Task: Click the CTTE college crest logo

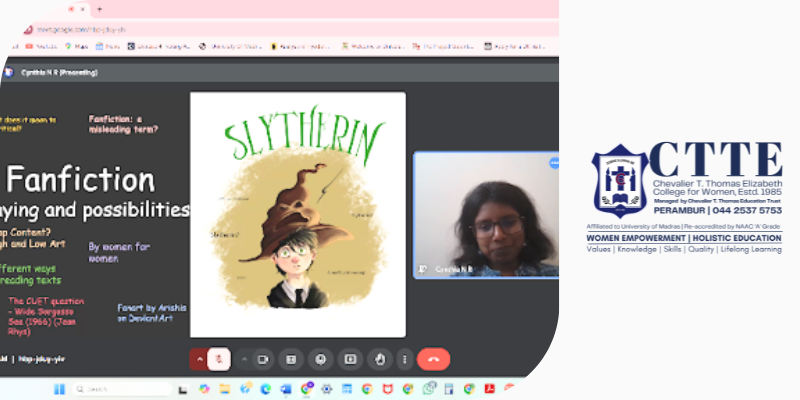Action: (x=619, y=181)
